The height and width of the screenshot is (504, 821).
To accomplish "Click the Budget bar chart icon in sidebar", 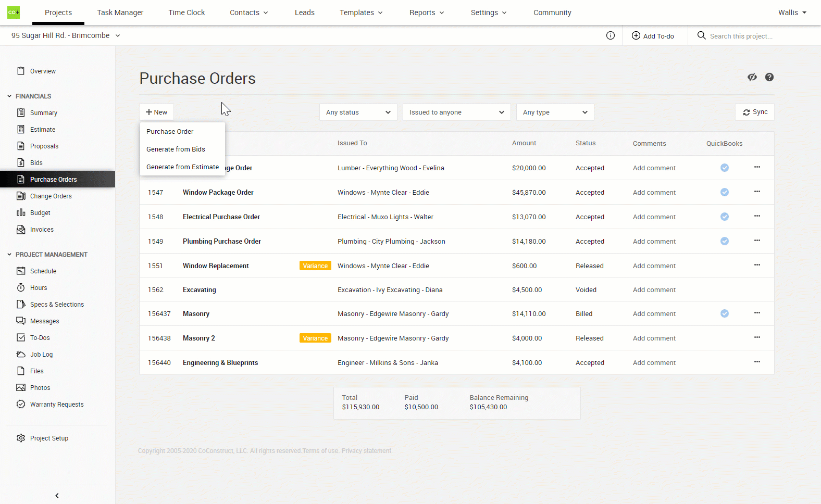I will click(x=21, y=212).
